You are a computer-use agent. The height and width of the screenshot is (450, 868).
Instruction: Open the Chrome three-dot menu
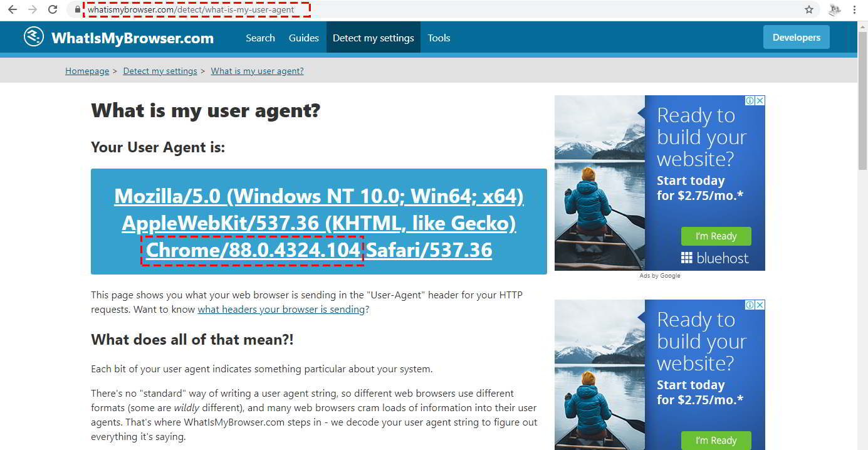pos(855,9)
